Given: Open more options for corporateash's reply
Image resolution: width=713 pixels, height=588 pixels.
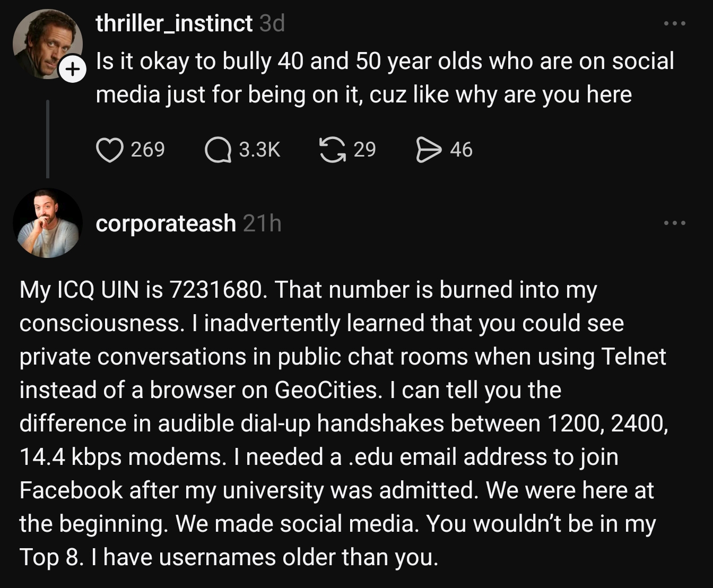Looking at the screenshot, I should 675,223.
